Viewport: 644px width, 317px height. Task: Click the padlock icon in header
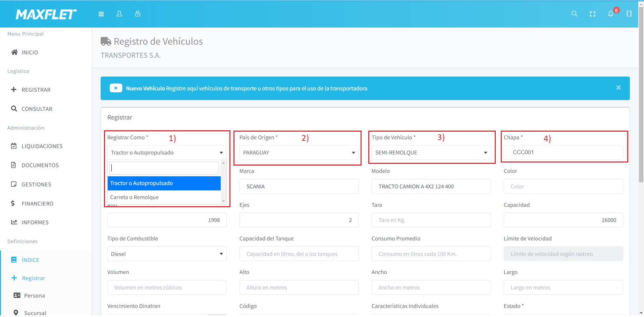click(138, 14)
